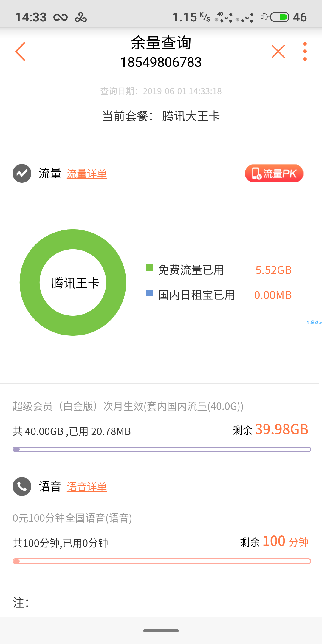Open the 流量详单 link

click(x=87, y=174)
